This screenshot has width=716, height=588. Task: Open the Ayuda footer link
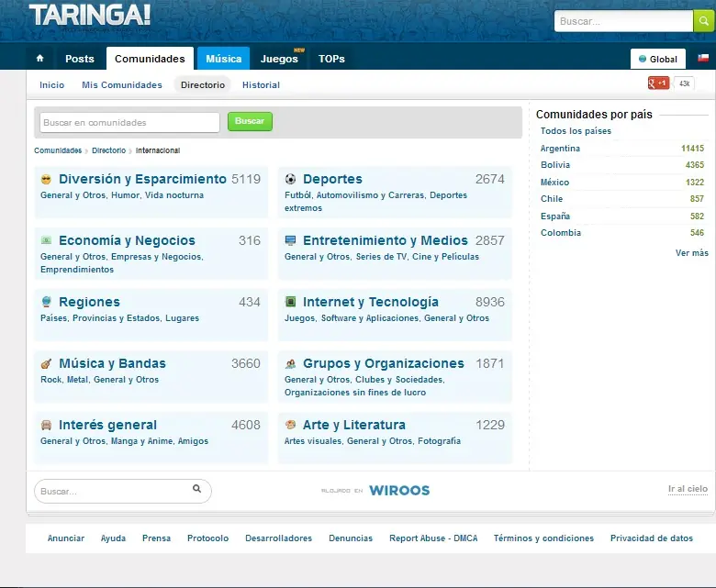(113, 538)
